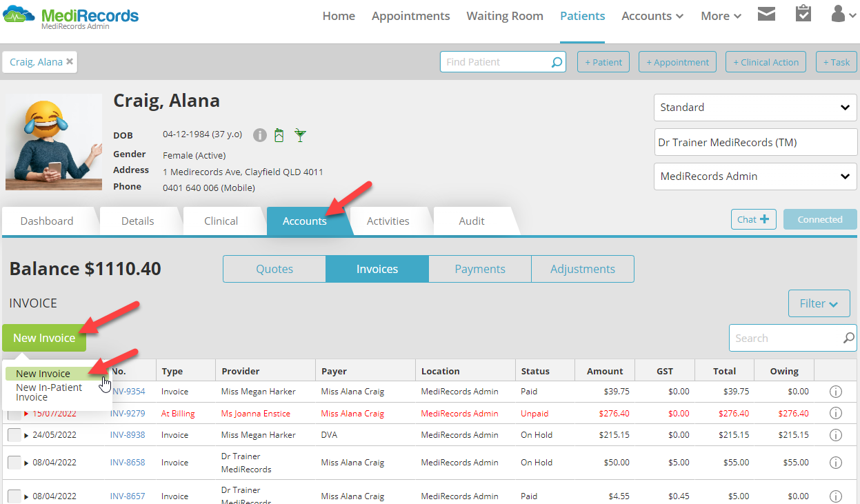Viewport: 860px width, 504px height.
Task: Select the Adjustments section
Action: (x=583, y=269)
